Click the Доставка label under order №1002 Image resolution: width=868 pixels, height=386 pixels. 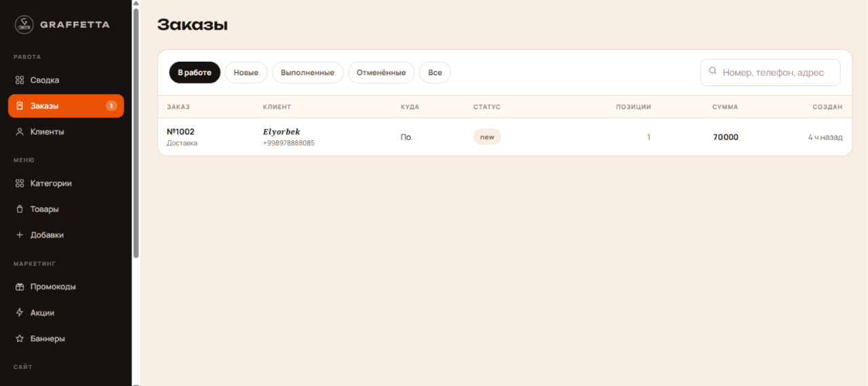182,143
